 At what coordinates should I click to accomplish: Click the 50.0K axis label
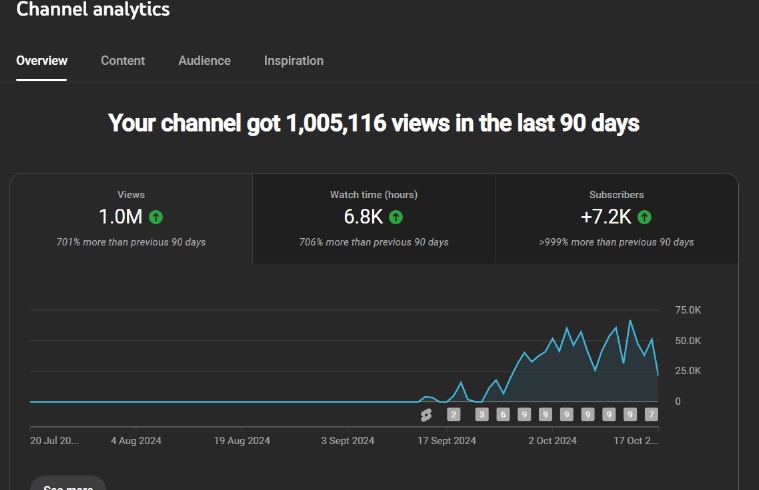click(x=688, y=341)
